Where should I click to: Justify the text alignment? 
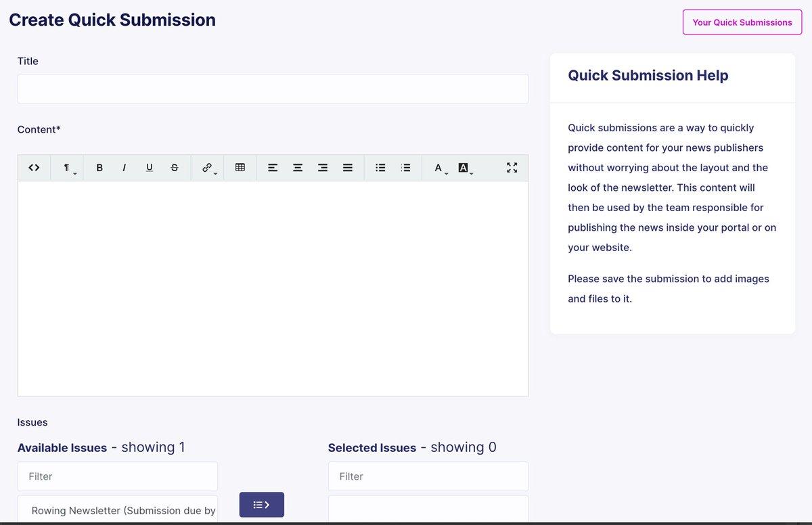(348, 168)
